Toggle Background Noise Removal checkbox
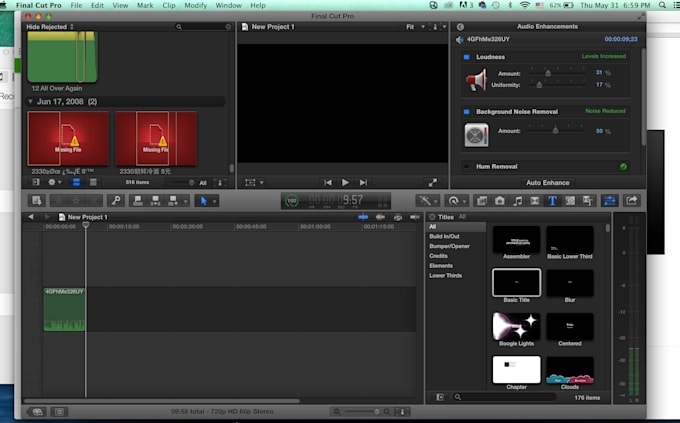 (465, 112)
